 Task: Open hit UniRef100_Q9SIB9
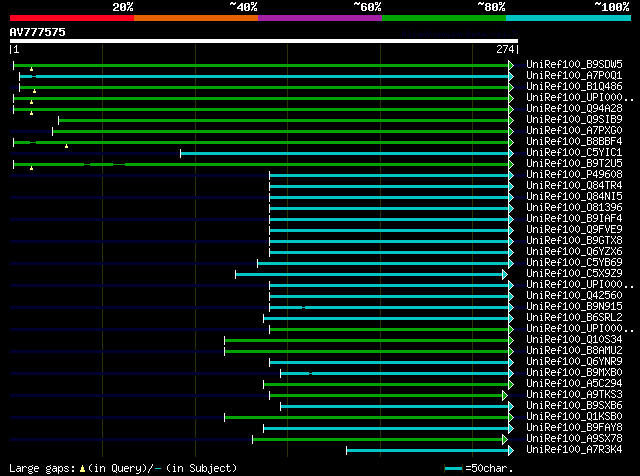click(574, 119)
